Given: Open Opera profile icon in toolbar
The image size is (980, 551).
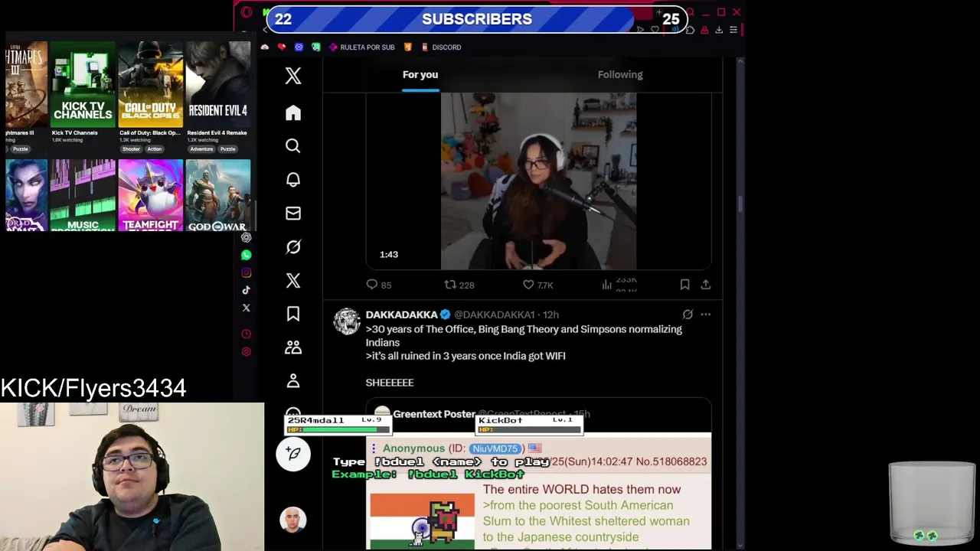Looking at the screenshot, I should point(704,30).
